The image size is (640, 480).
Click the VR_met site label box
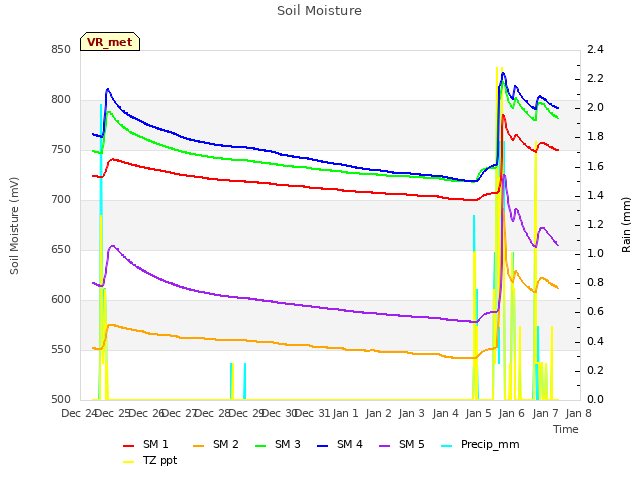(110, 42)
